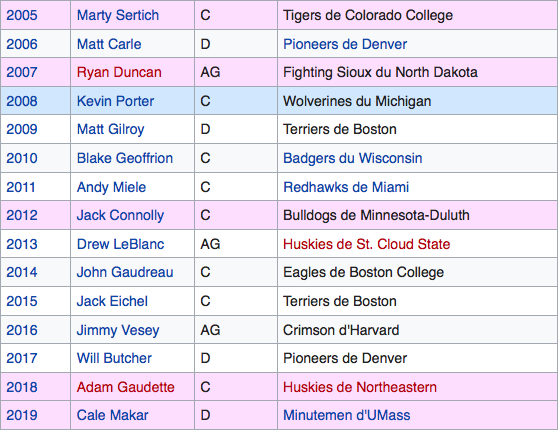Image resolution: width=558 pixels, height=431 pixels.
Task: Open the Kevin Porter link
Action: tap(115, 101)
